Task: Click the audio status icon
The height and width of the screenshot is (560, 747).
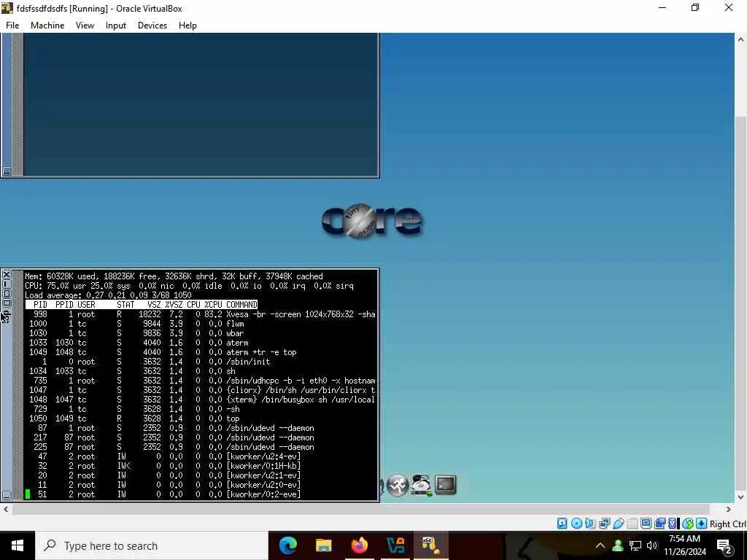Action: (x=590, y=524)
